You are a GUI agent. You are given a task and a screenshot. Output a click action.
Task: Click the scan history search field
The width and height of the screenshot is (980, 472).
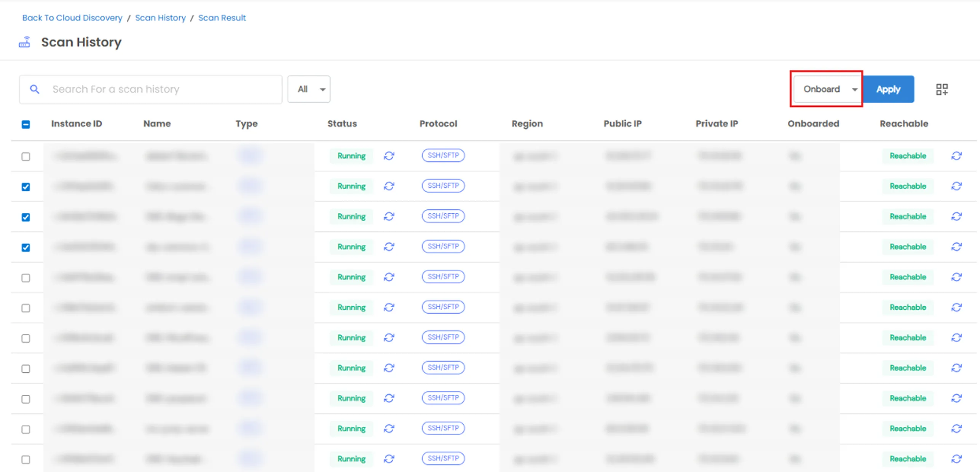(x=151, y=89)
